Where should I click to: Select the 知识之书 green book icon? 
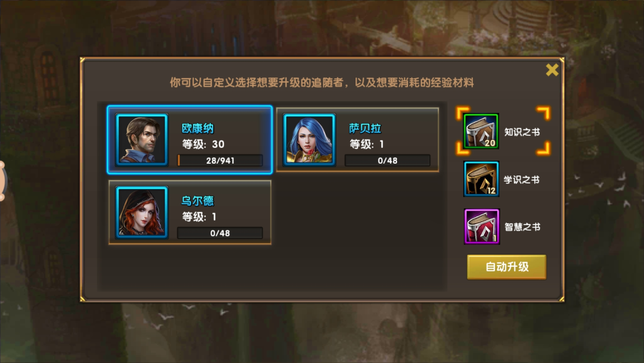(481, 131)
